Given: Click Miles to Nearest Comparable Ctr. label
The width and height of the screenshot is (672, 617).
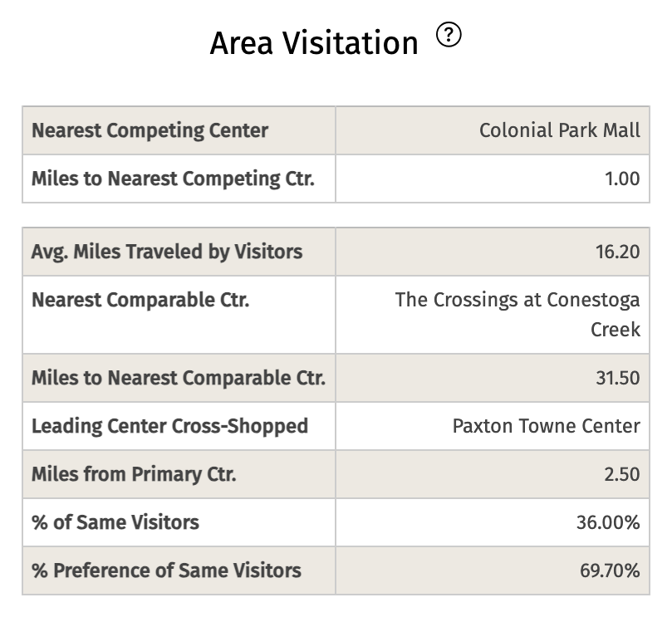Looking at the screenshot, I should tap(179, 378).
